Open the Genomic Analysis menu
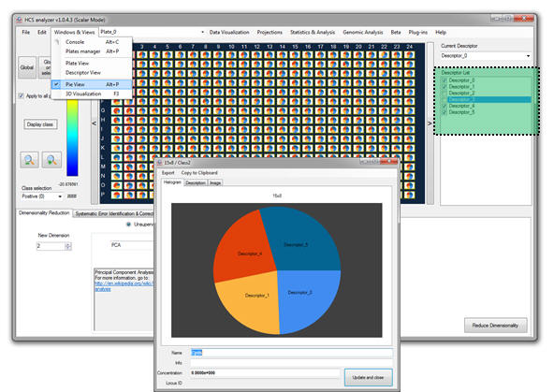 363,32
